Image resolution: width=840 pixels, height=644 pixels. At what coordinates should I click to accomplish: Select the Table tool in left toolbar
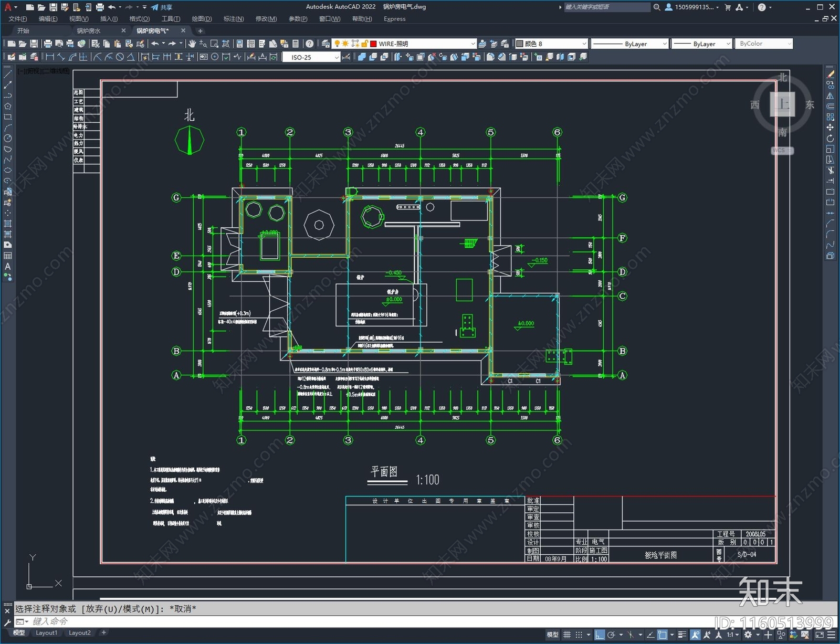tap(7, 256)
